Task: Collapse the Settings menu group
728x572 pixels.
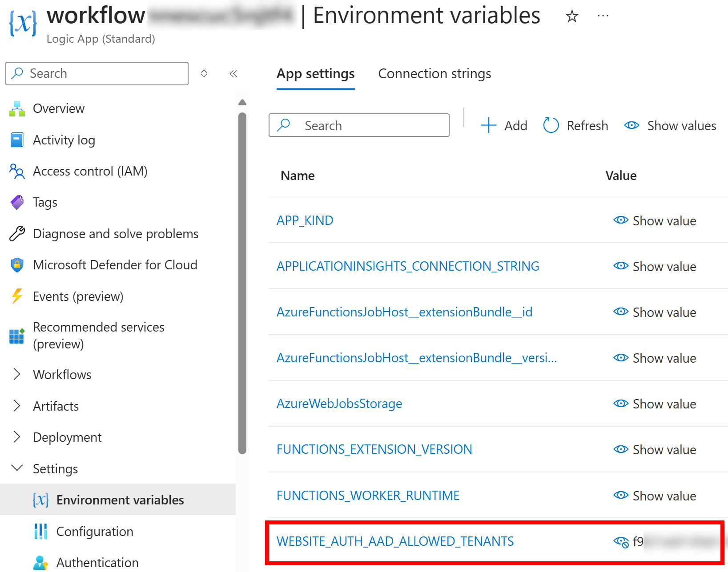Action: (17, 468)
